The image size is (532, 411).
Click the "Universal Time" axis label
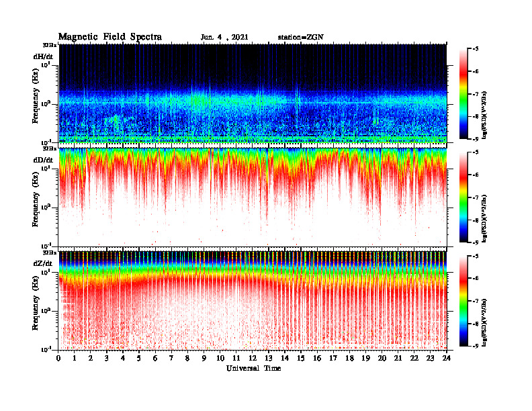point(253,368)
